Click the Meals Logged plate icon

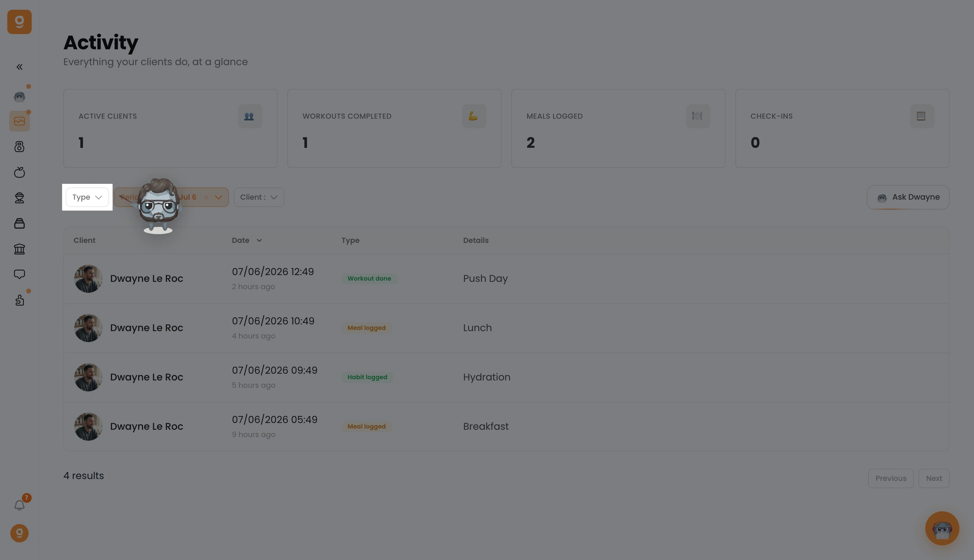click(698, 116)
